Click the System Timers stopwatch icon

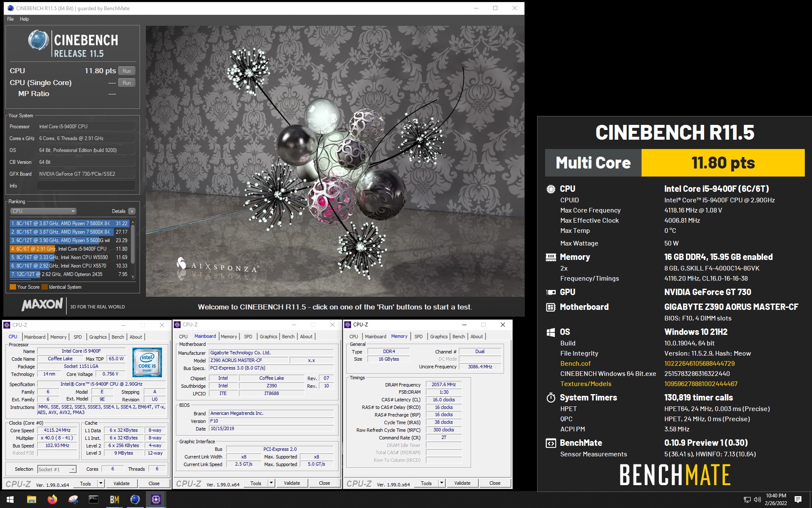551,398
